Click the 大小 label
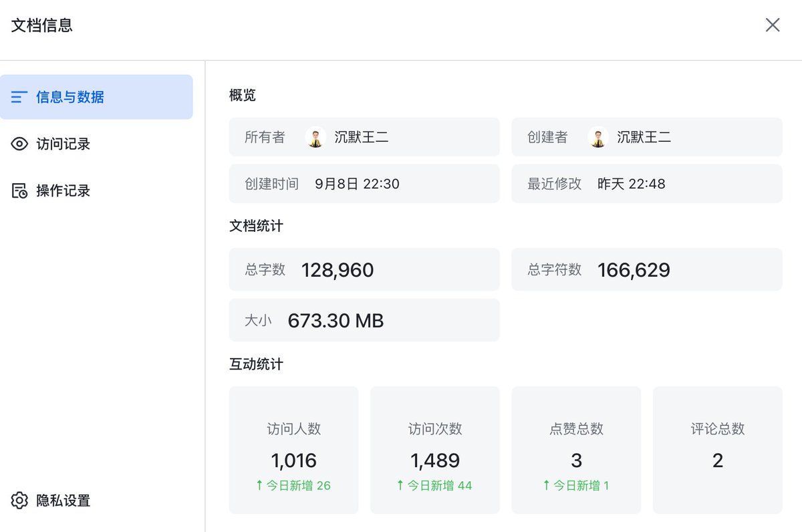 (x=258, y=320)
